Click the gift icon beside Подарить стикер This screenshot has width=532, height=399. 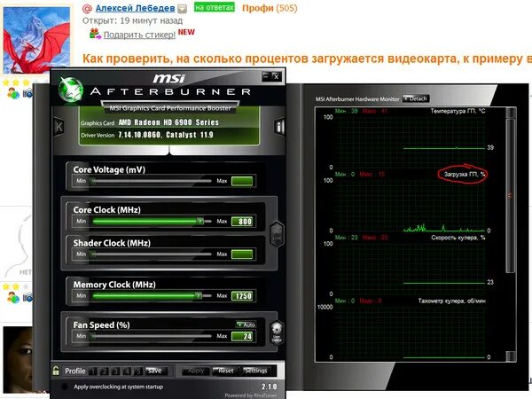[x=95, y=34]
